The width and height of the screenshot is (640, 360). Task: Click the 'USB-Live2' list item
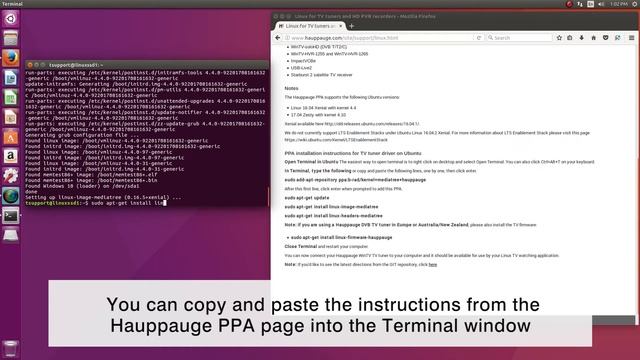click(x=301, y=68)
